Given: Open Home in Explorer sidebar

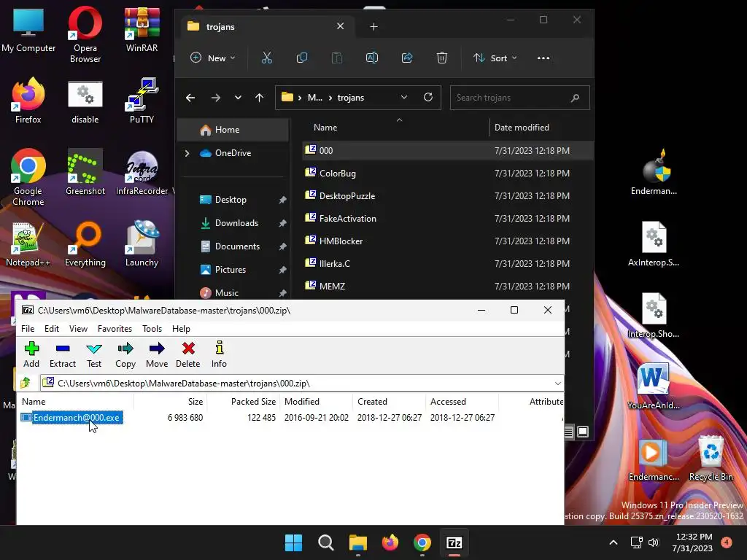Looking at the screenshot, I should (233, 130).
